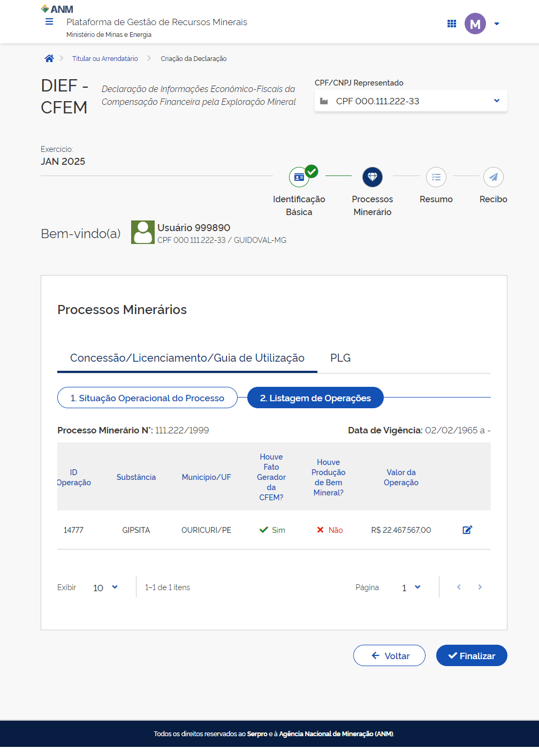This screenshot has height=756, width=539.
Task: Go to next page pagination arrow
Action: (480, 587)
